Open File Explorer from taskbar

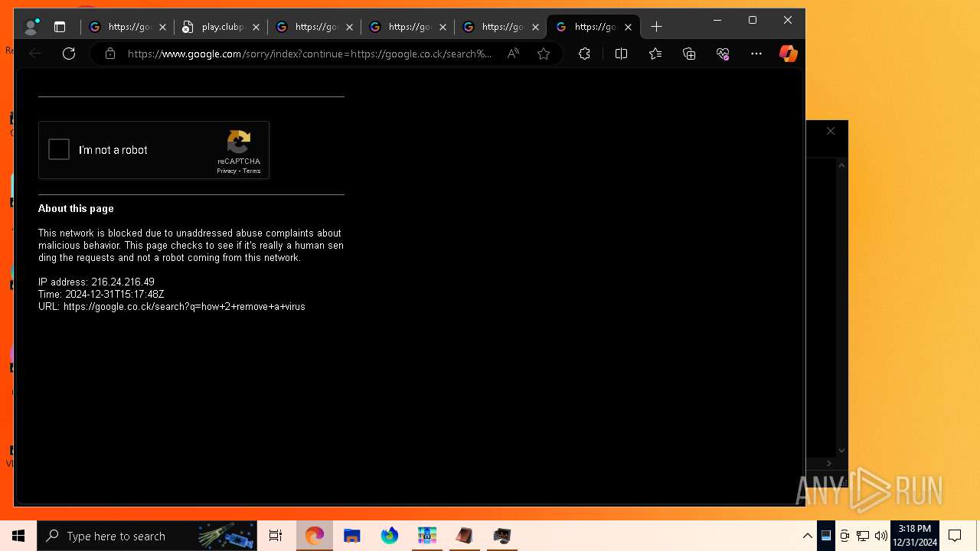[352, 536]
